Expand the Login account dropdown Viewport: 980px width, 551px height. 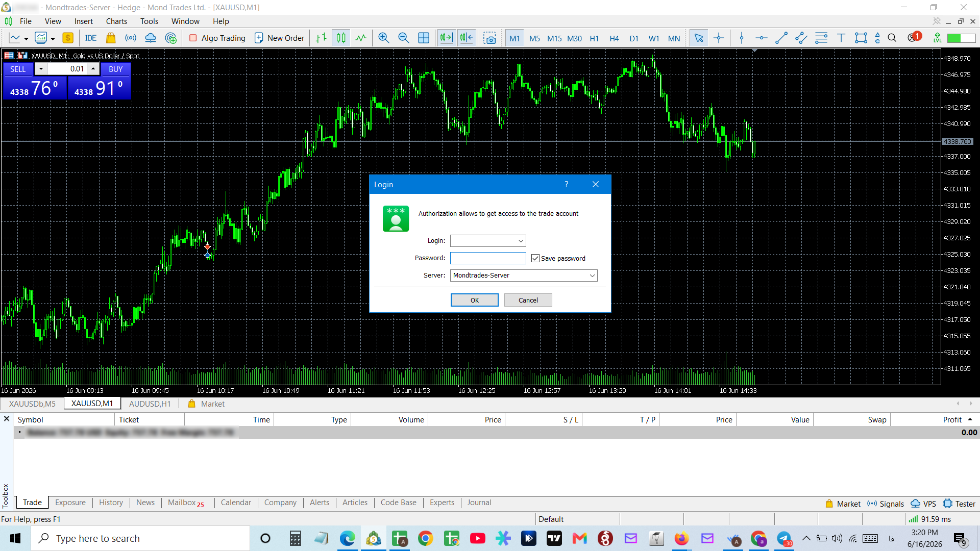pos(521,241)
